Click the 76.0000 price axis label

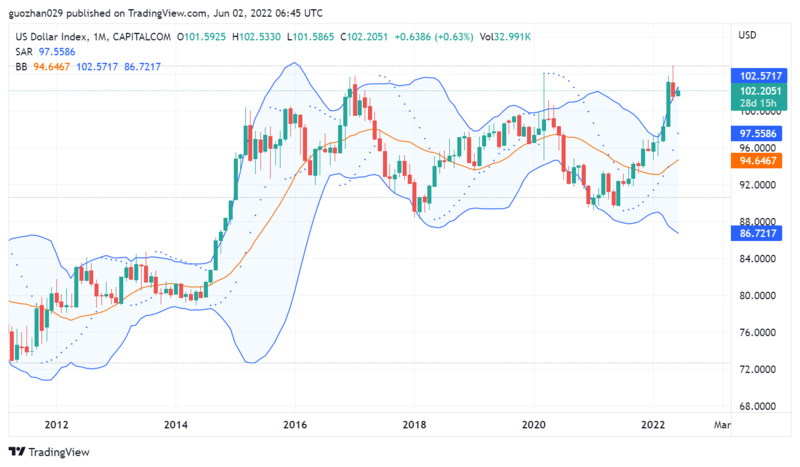coord(757,332)
